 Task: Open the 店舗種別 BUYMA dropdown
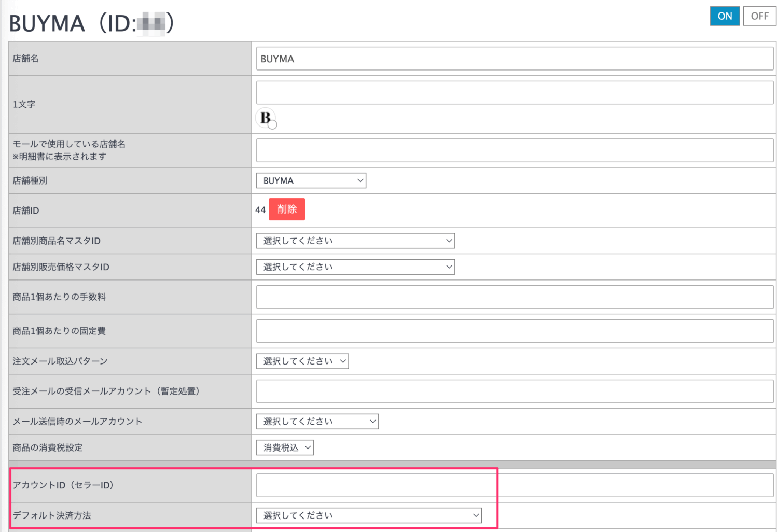pyautogui.click(x=311, y=180)
